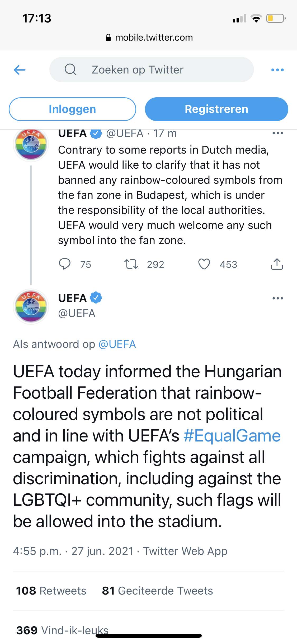Open the three-dot menu beside search bar
The image size is (297, 644).
(x=277, y=70)
